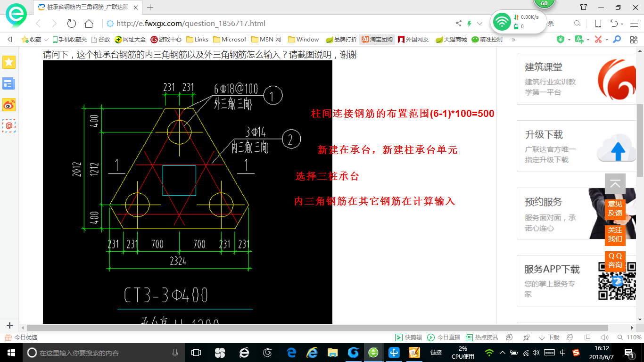This screenshot has width=644, height=362.
Task: Click the pile cap CAD drawing image
Action: [188, 192]
